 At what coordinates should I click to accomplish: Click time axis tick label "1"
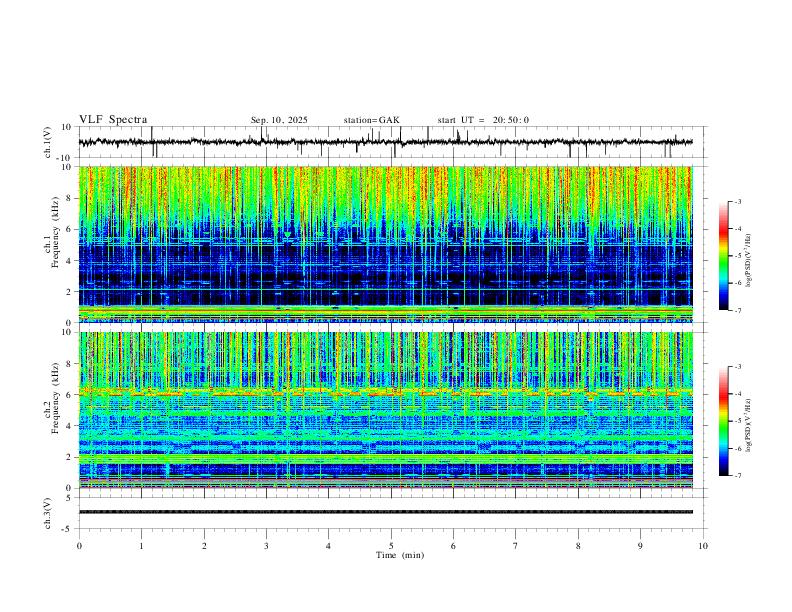141,546
